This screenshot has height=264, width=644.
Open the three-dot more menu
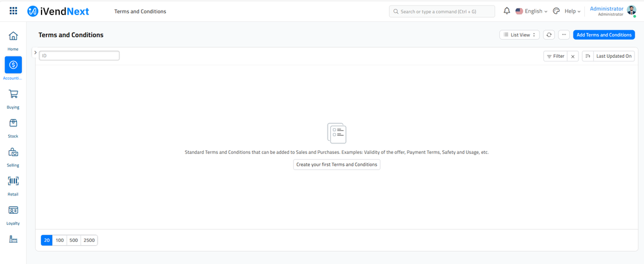[564, 35]
